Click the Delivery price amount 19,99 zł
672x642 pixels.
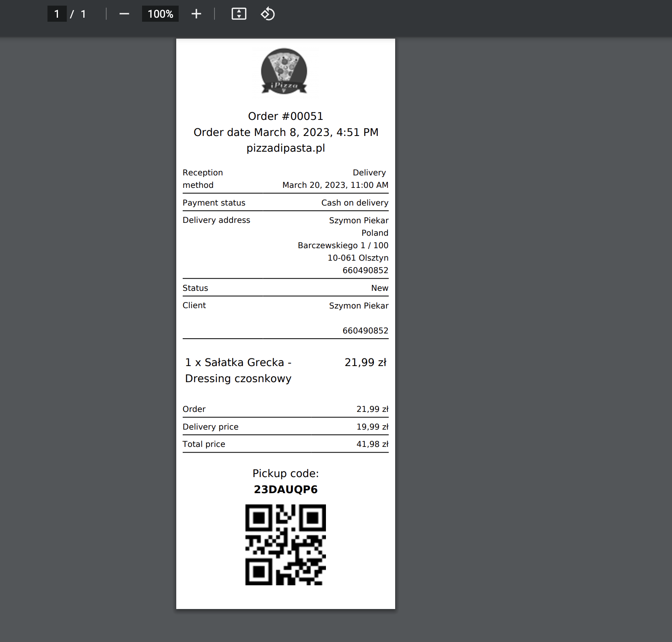point(372,427)
